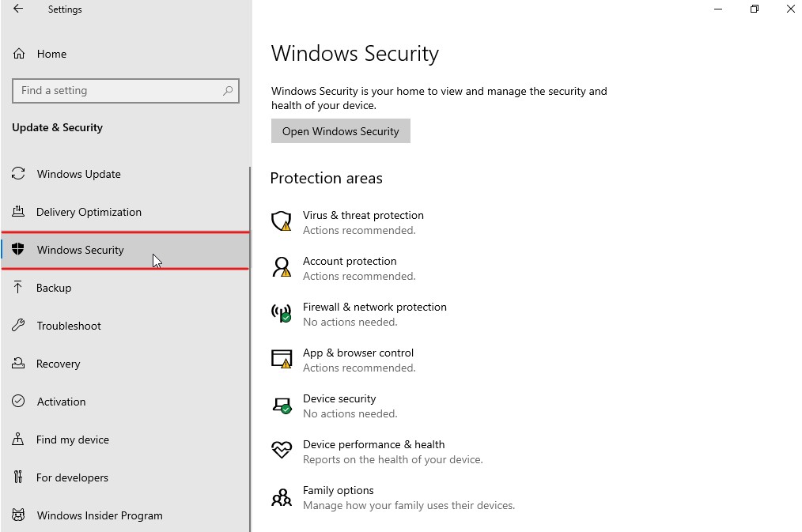Viewport: 802px width, 532px height.
Task: Open Troubleshoot settings
Action: click(125, 326)
